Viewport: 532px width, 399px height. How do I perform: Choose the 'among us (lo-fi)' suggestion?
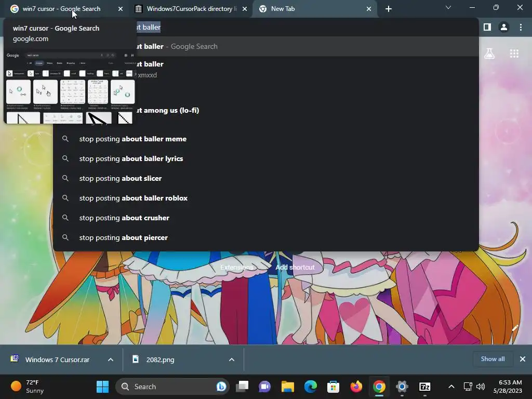266,110
